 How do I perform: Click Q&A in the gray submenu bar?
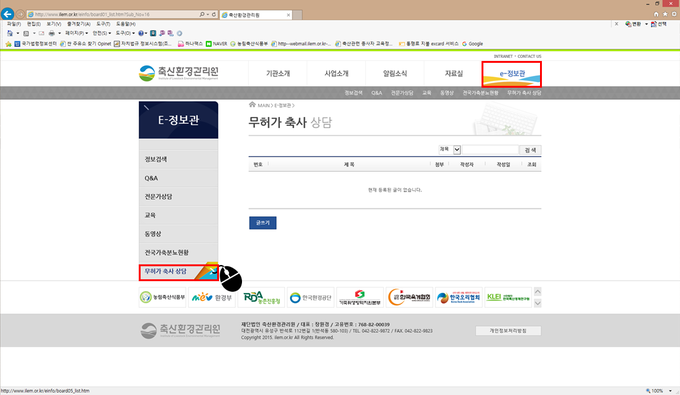[376, 93]
